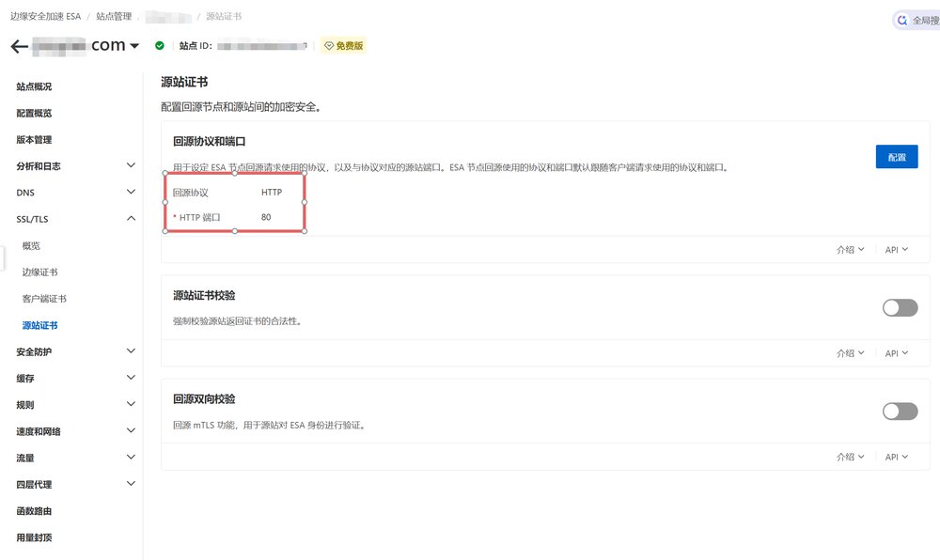Expand the 安全防护 sidebar menu

coord(131,351)
